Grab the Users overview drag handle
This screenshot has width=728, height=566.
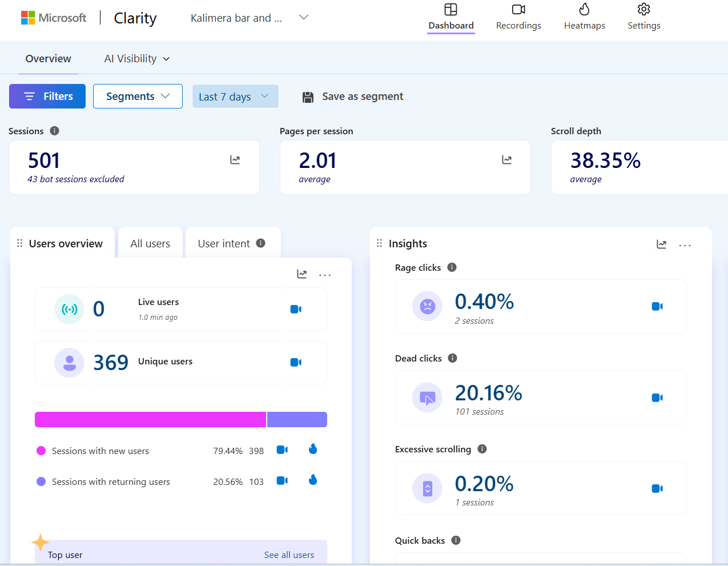tap(19, 243)
